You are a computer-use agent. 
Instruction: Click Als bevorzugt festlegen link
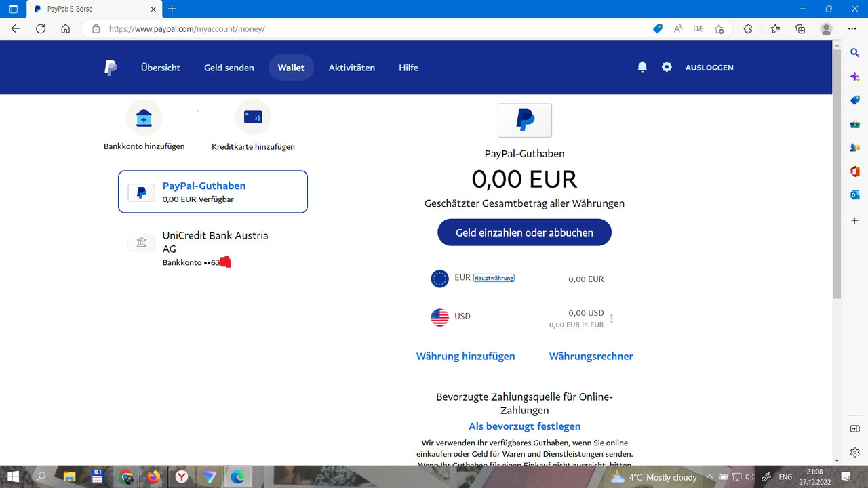(x=524, y=426)
